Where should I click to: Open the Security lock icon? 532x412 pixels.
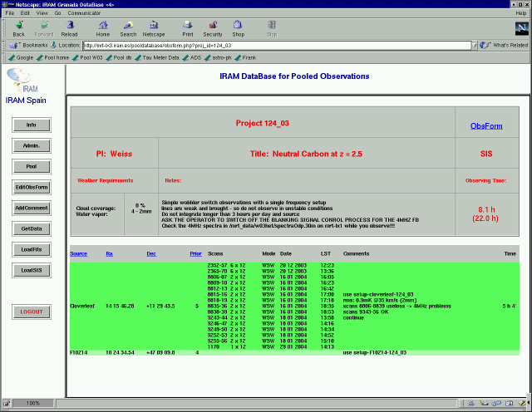(213, 28)
